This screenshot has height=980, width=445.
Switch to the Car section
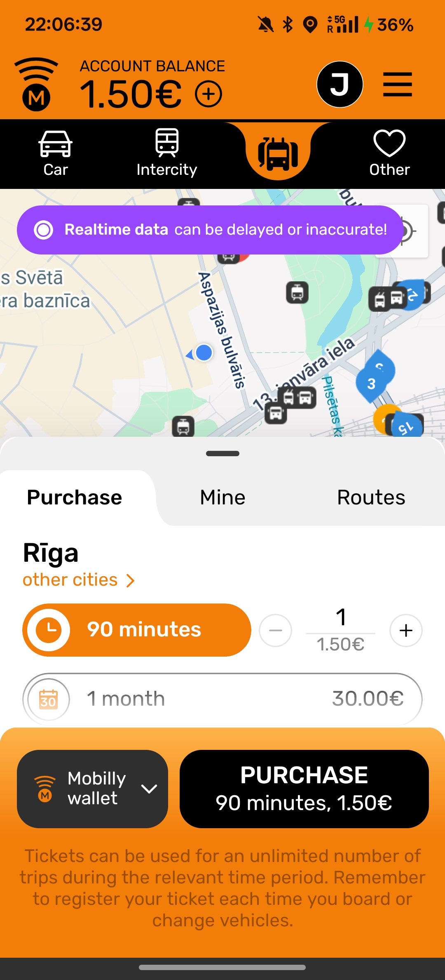(56, 153)
